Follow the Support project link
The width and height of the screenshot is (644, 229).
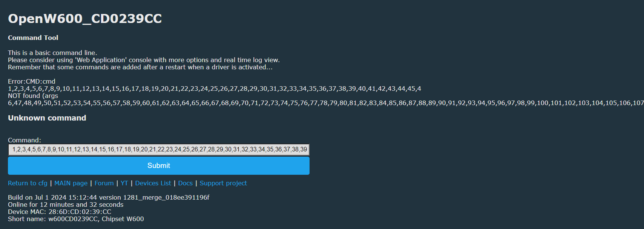click(x=223, y=183)
